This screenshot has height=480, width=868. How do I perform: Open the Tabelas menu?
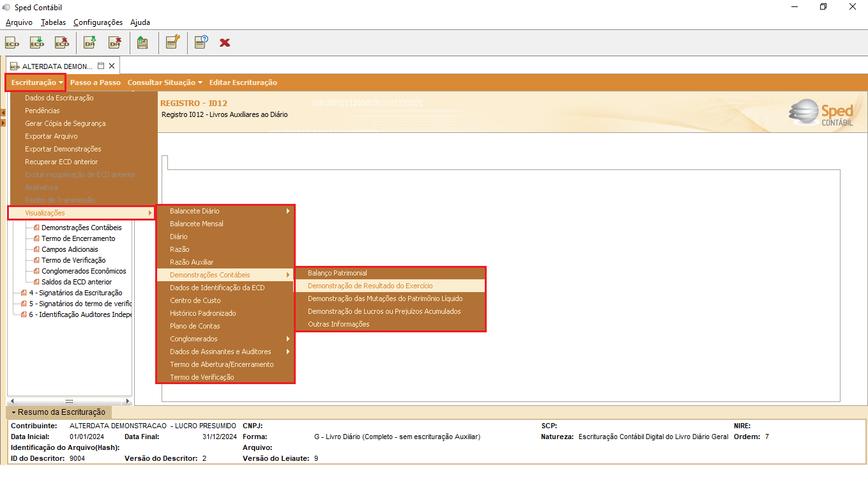point(52,22)
